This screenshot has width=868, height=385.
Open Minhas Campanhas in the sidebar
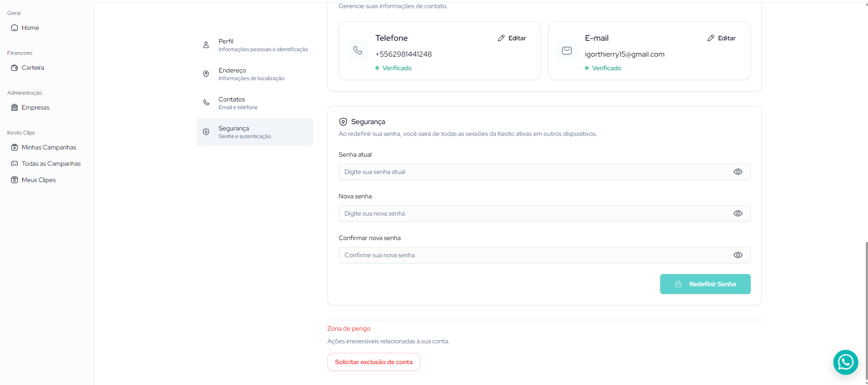pos(48,147)
